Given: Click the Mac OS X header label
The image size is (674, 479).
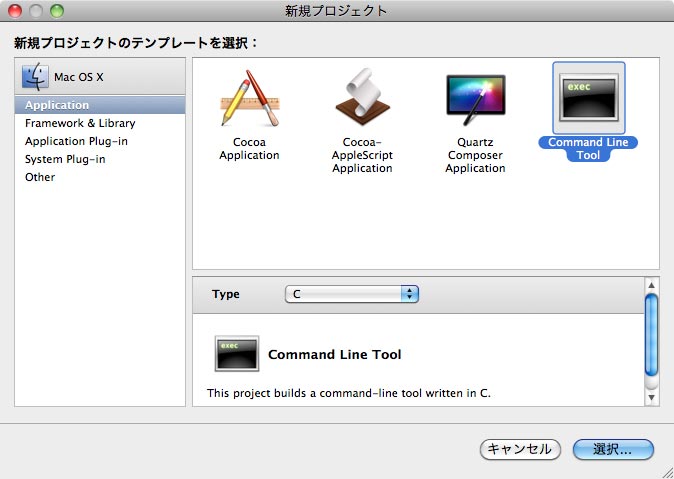Looking at the screenshot, I should (79, 77).
